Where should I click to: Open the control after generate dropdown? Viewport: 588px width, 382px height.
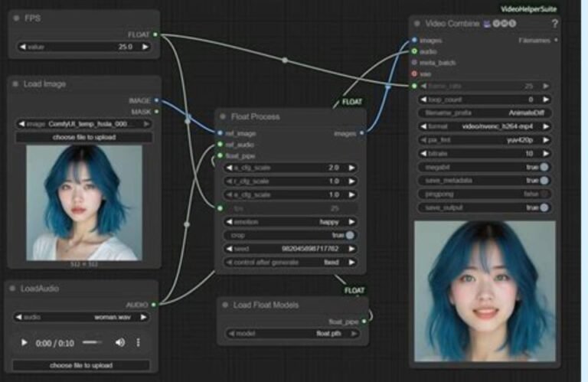(x=290, y=263)
